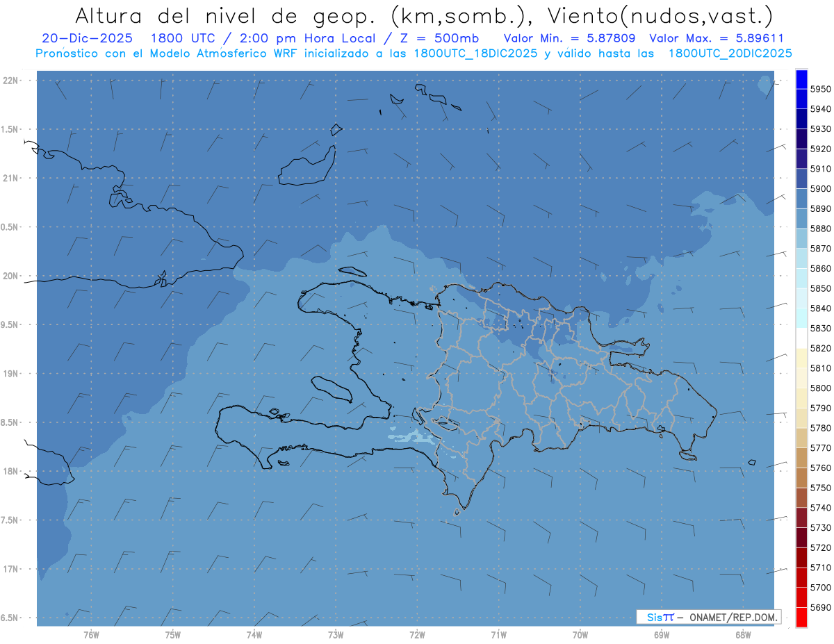
Task: Click the "73W" longitude label
Action: (336, 635)
